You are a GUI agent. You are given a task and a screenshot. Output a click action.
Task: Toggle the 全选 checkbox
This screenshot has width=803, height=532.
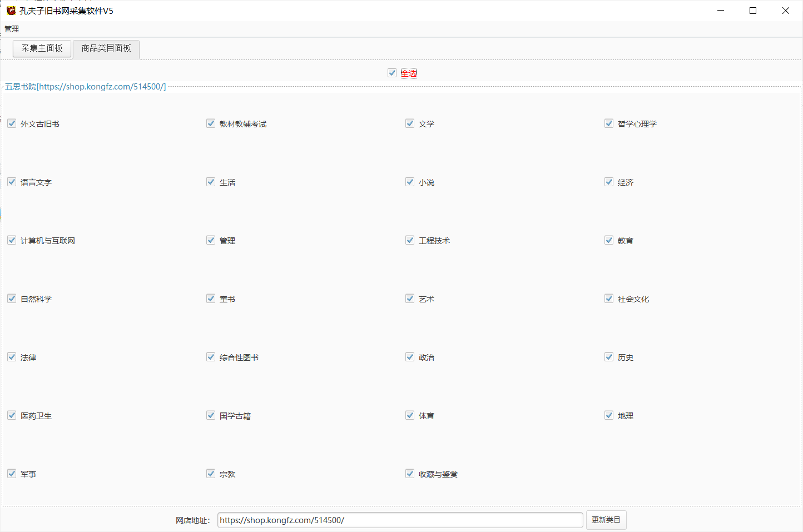click(392, 73)
